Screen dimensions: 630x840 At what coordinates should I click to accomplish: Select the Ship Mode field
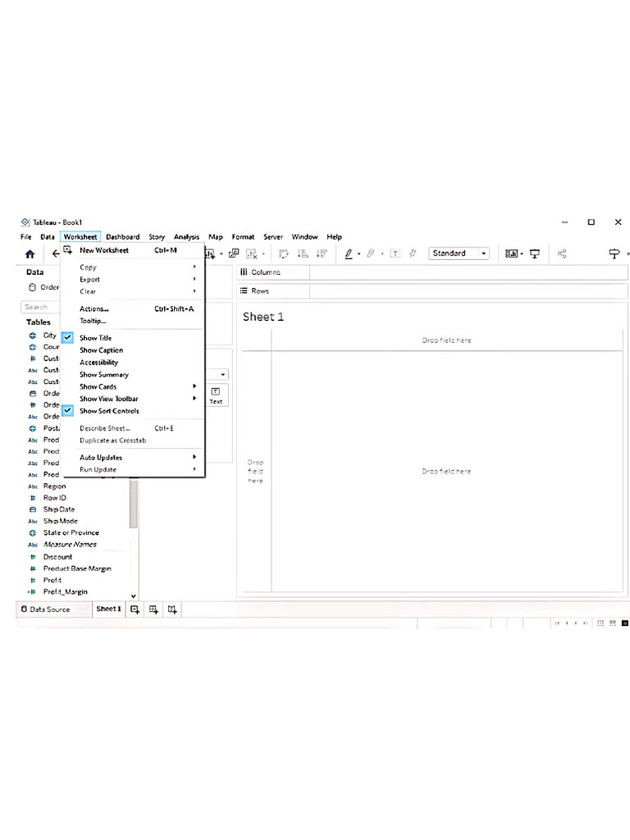[61, 521]
